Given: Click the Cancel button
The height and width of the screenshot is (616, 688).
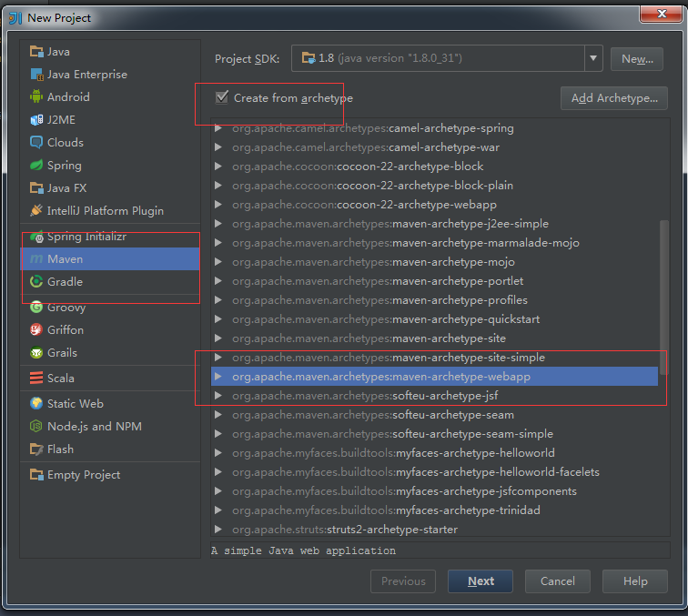Looking at the screenshot, I should click(558, 581).
